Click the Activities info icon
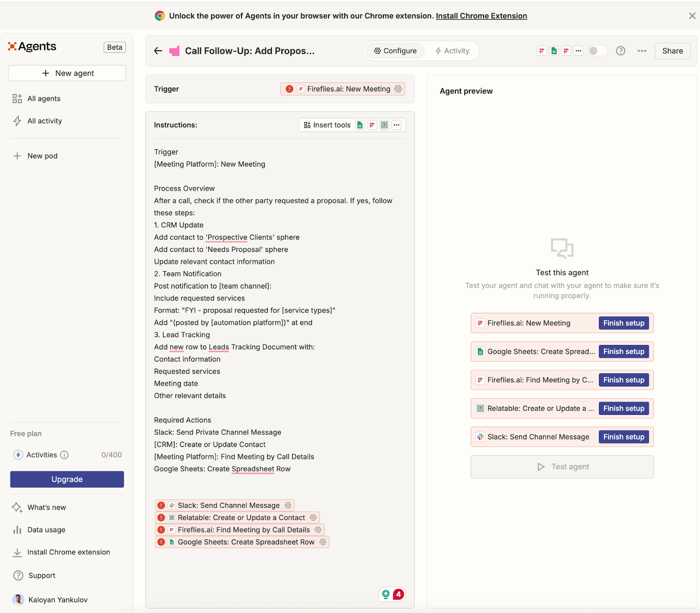 pyautogui.click(x=64, y=455)
